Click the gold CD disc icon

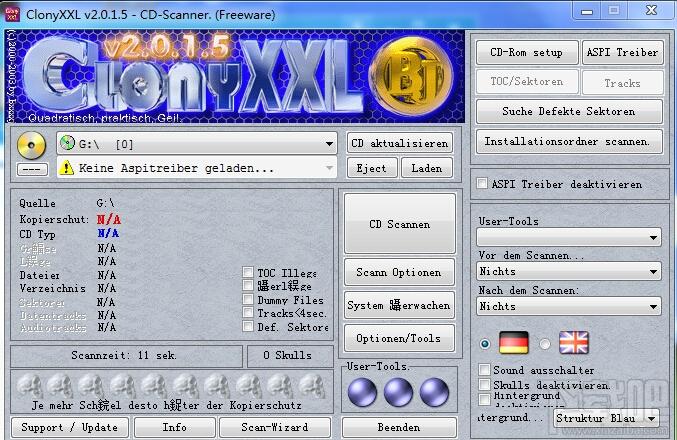(x=31, y=145)
